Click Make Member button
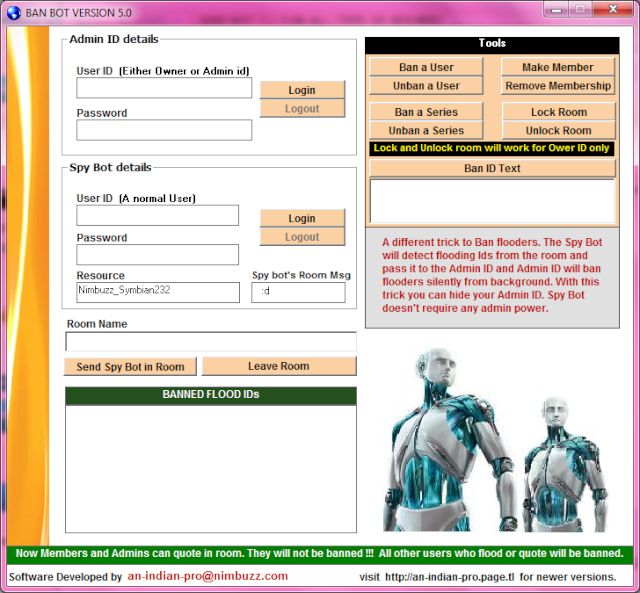This screenshot has height=593, width=640. [x=558, y=67]
